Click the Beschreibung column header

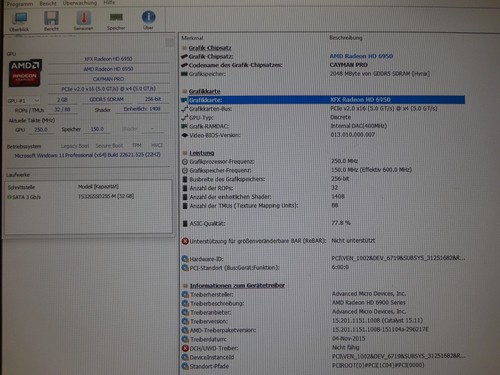tap(346, 38)
